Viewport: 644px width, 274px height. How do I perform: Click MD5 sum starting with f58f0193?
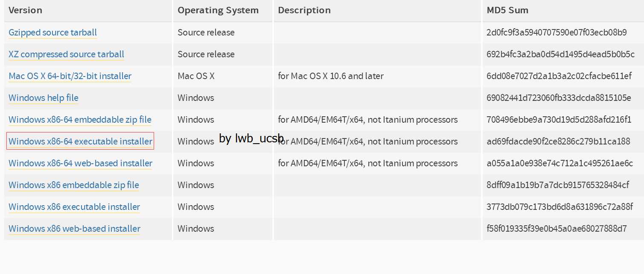557,229
